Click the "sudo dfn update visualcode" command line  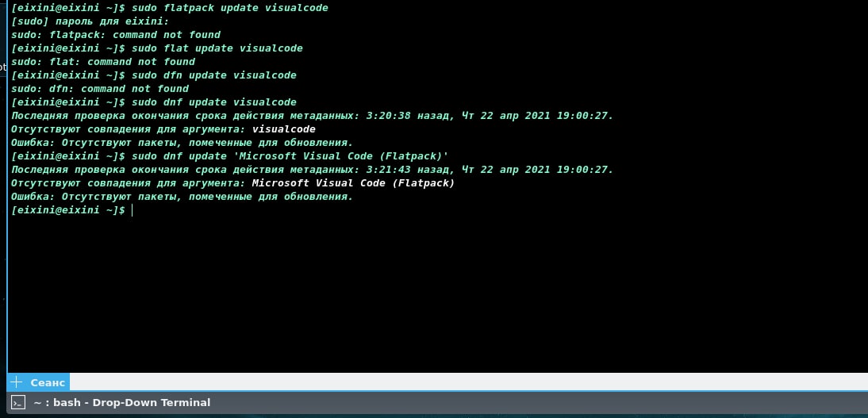coord(153,75)
